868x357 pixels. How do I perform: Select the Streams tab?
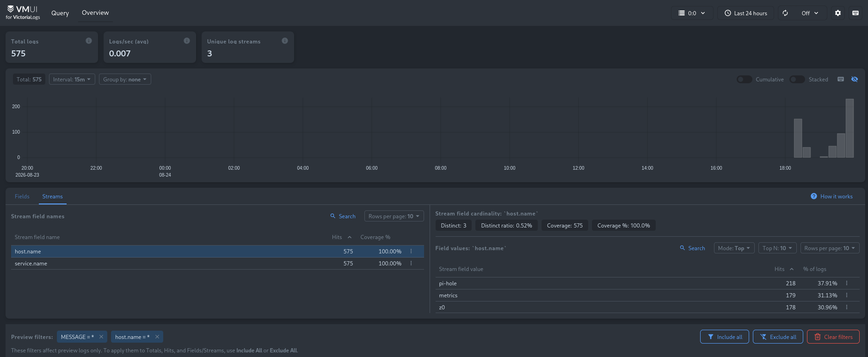tap(52, 196)
